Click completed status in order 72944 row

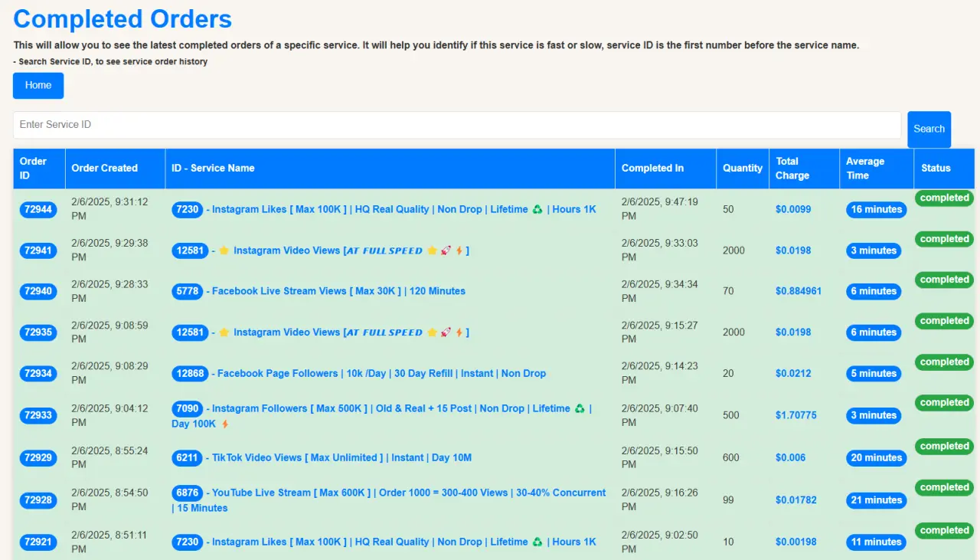point(944,198)
